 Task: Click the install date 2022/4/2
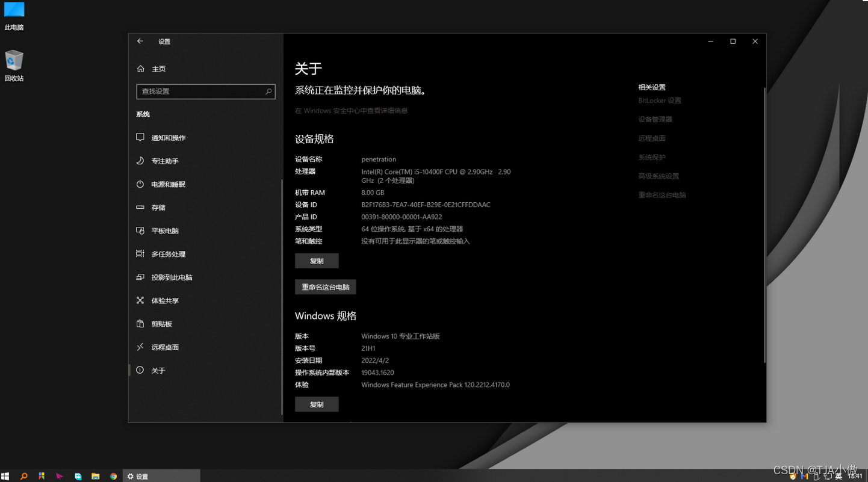click(x=375, y=360)
